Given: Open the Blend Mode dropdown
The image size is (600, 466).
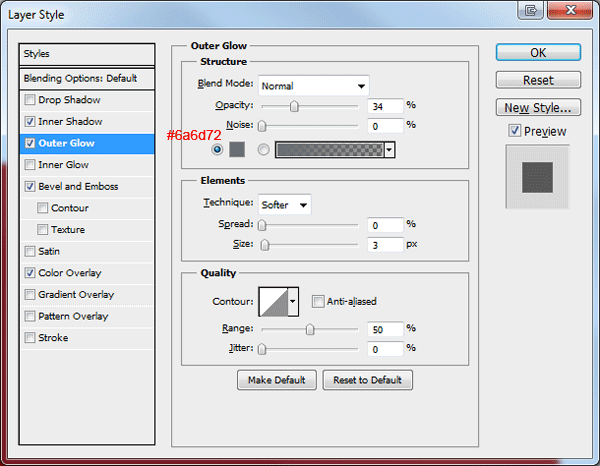Looking at the screenshot, I should tap(314, 86).
